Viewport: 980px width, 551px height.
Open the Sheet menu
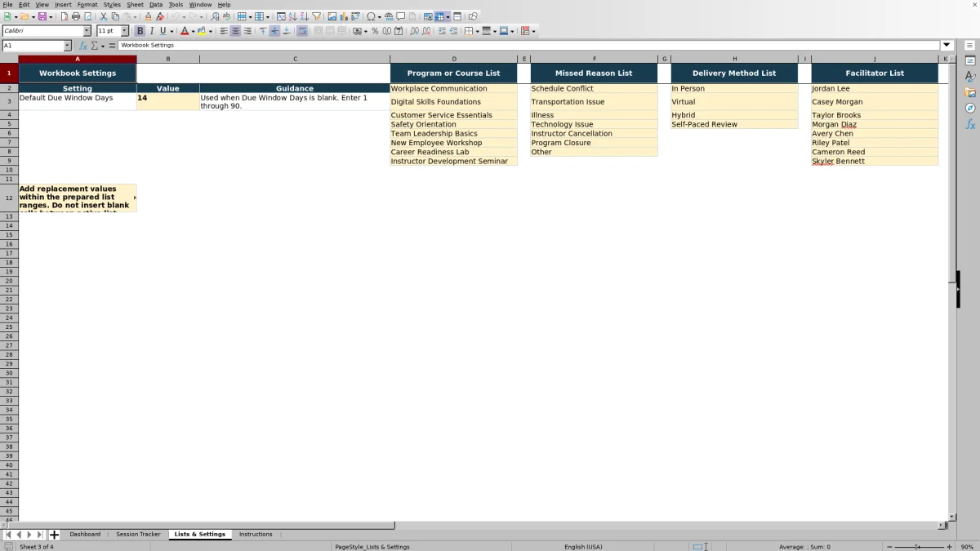click(135, 4)
